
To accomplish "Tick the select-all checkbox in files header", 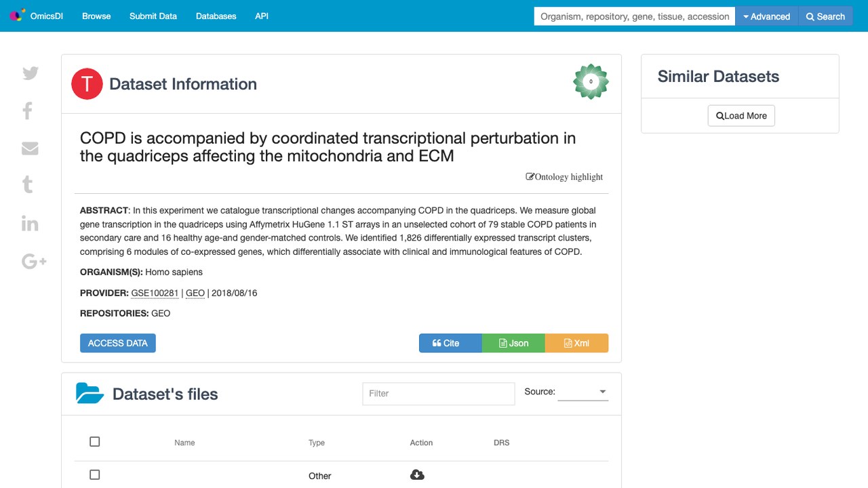I will pos(95,442).
